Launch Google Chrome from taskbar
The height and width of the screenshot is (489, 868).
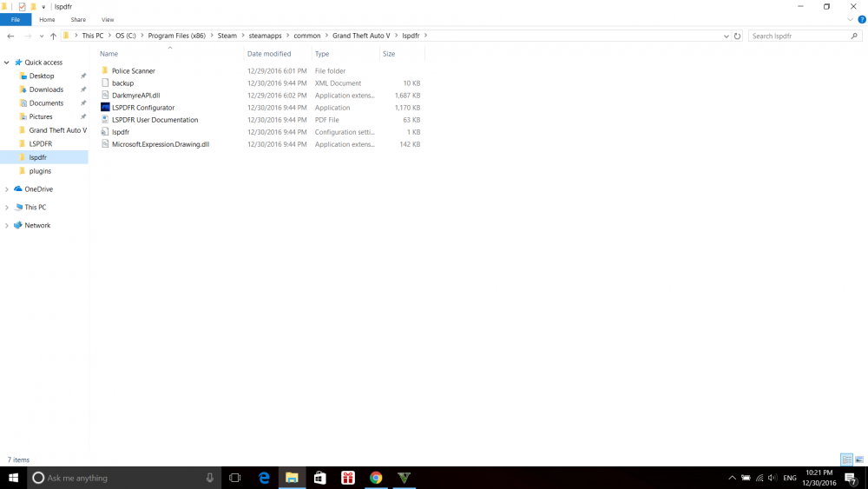[x=376, y=478]
